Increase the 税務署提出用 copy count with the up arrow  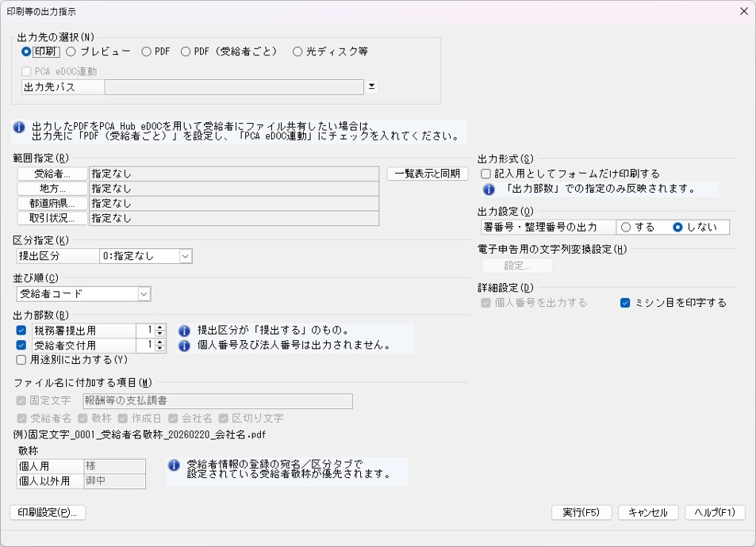tap(160, 327)
